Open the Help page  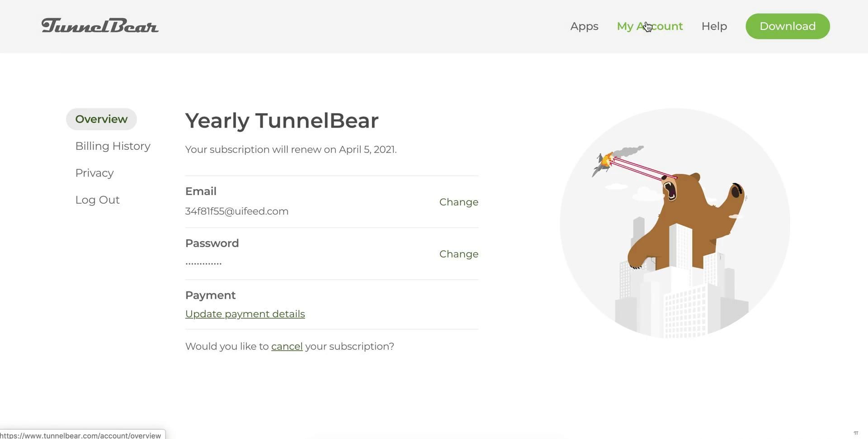click(x=714, y=26)
